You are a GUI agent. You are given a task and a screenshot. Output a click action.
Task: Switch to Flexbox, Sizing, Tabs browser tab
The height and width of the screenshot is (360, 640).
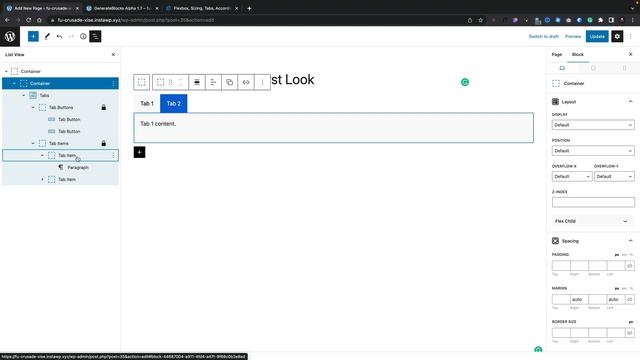tap(202, 8)
